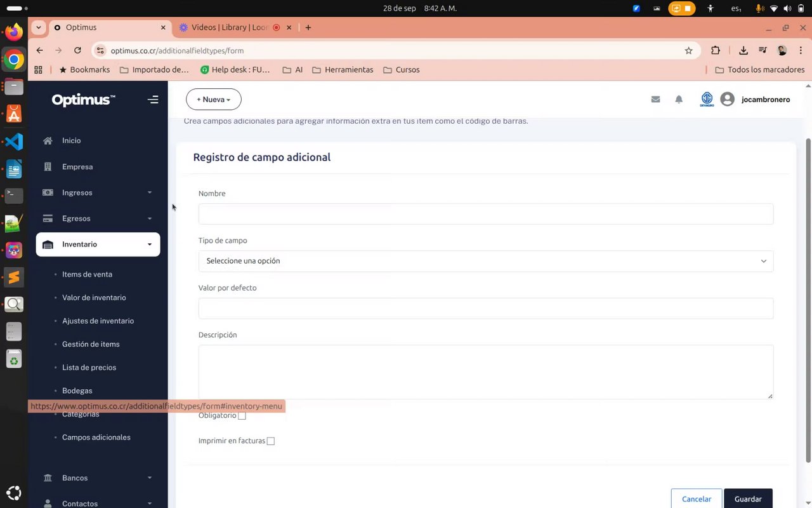
Task: Open Items de venta in the sidebar
Action: pos(87,274)
